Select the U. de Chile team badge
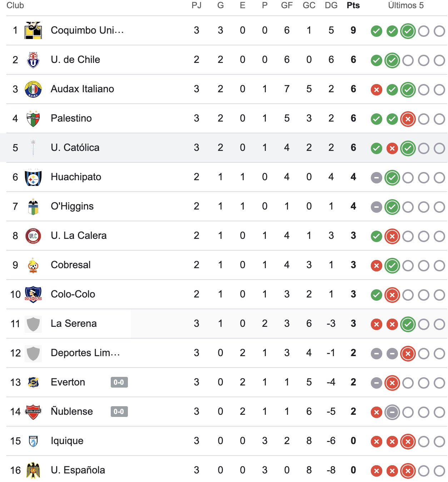The width and height of the screenshot is (448, 482). 33,60
